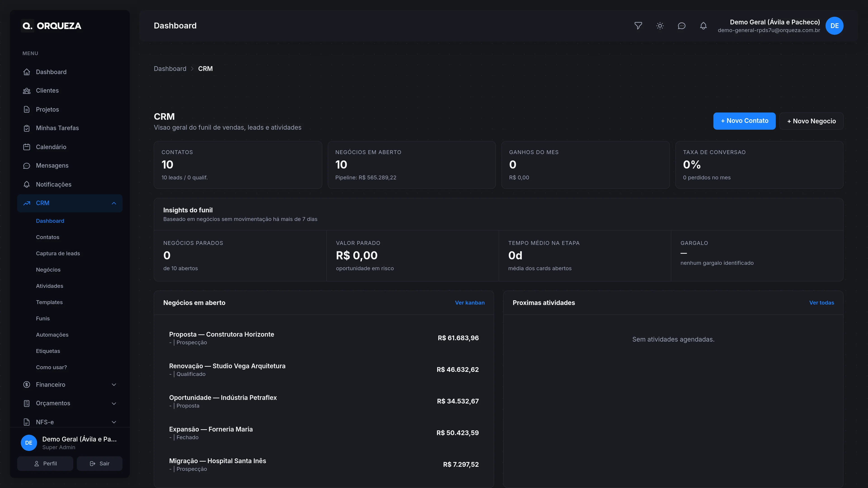Screen dimensions: 868x488
Task: Click the people icon beside Clientes
Action: tap(27, 91)
